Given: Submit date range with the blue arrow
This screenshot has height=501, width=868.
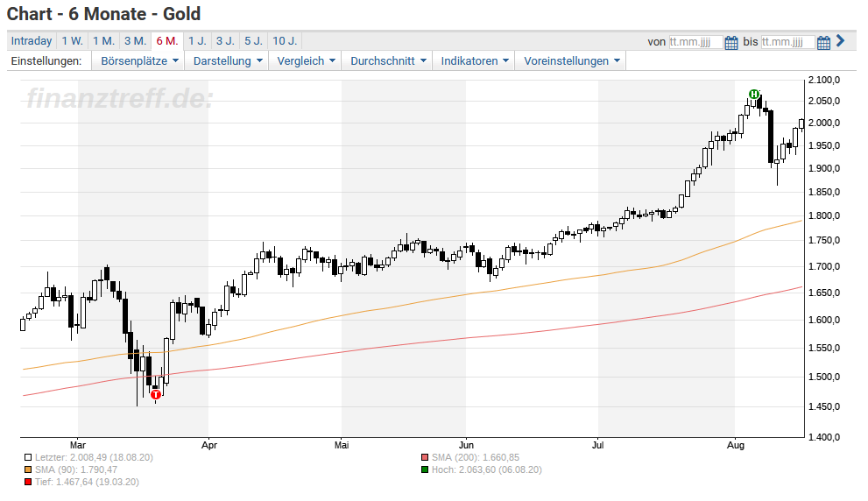Looking at the screenshot, I should pyautogui.click(x=840, y=41).
